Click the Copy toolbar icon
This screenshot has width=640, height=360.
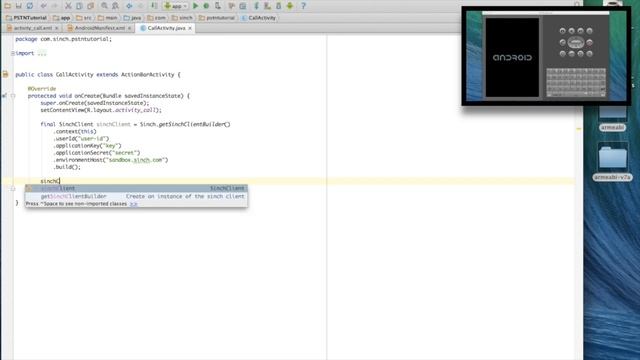click(x=79, y=6)
